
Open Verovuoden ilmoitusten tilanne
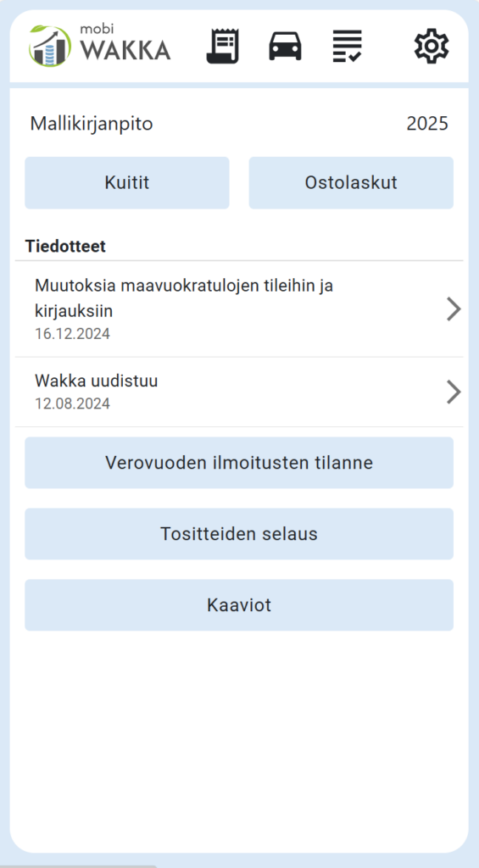coord(239,463)
